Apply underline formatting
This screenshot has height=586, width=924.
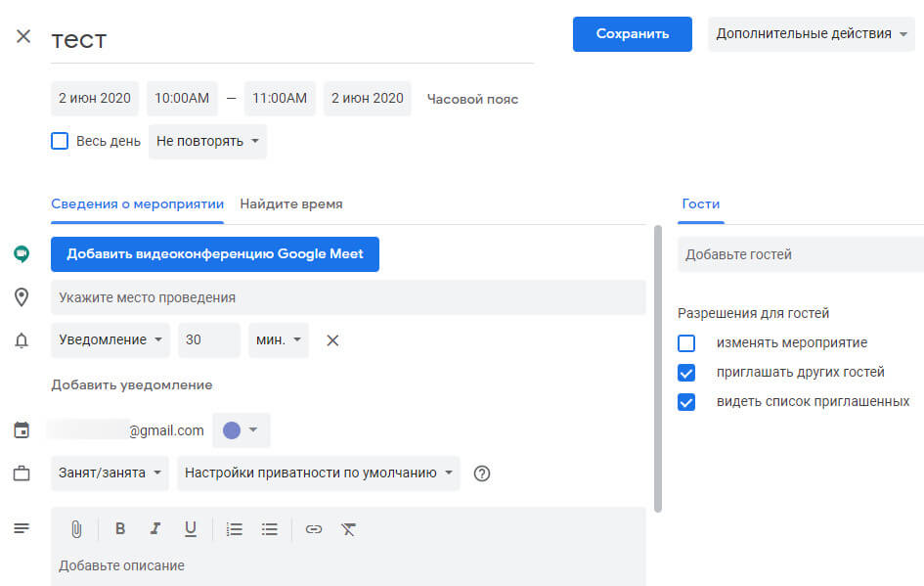(x=191, y=529)
